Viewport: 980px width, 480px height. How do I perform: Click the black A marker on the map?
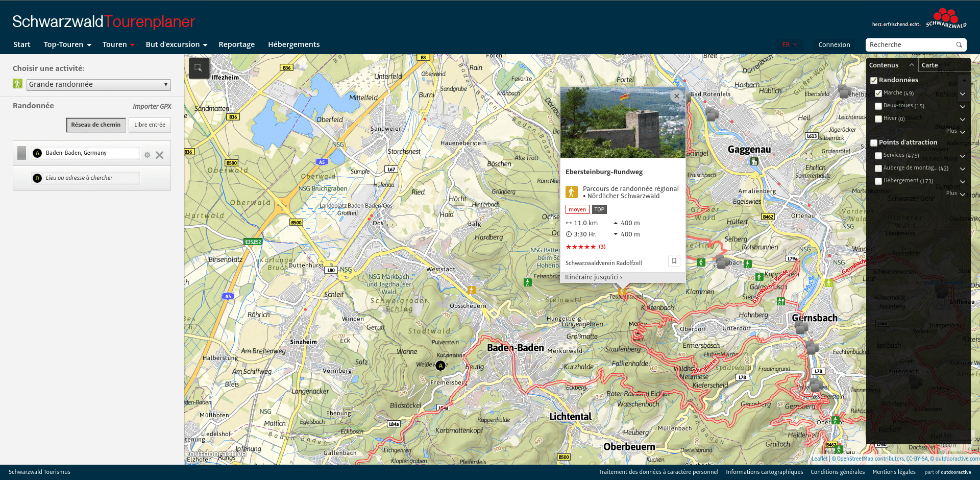pos(440,365)
